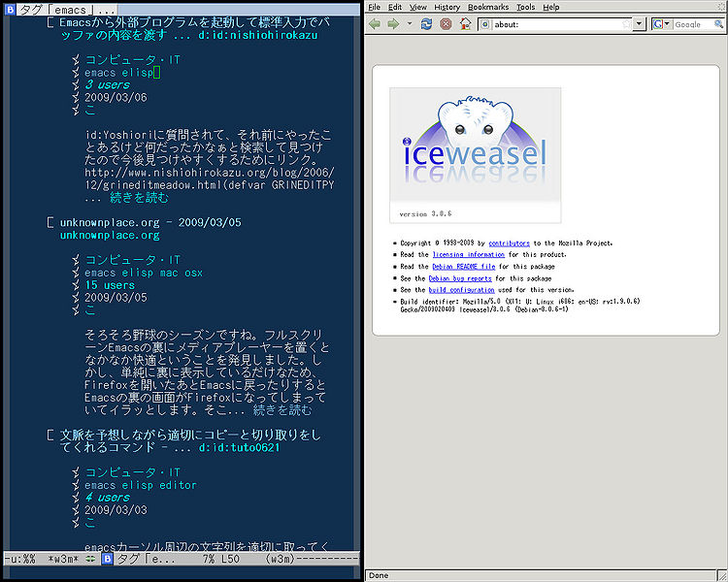728x582 pixels.
Task: Run search with the magnifier icon
Action: tap(718, 24)
